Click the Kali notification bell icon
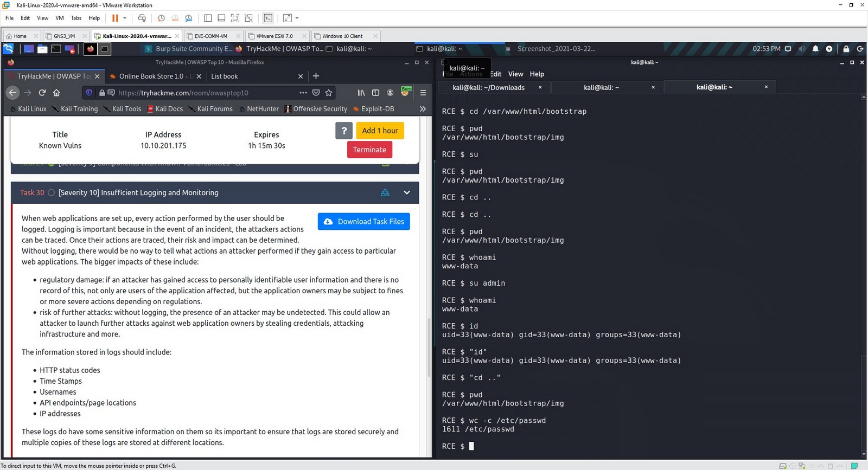868x470 pixels. (815, 49)
